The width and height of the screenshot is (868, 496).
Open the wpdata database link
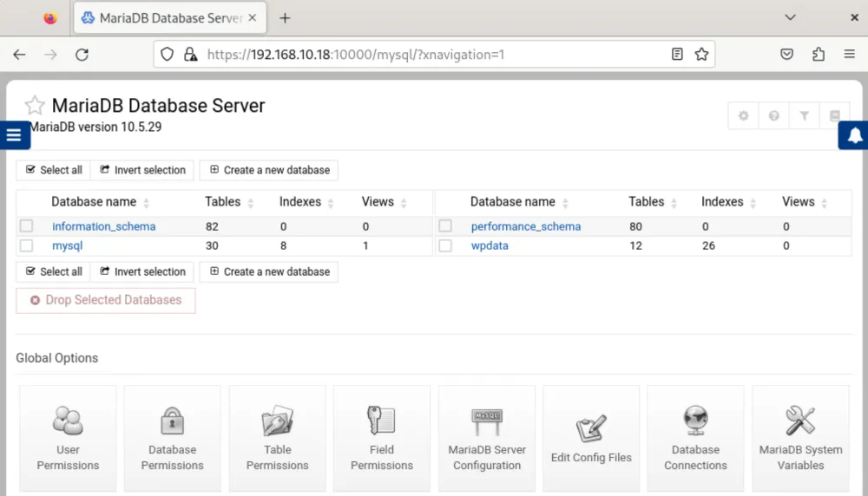pyautogui.click(x=490, y=245)
